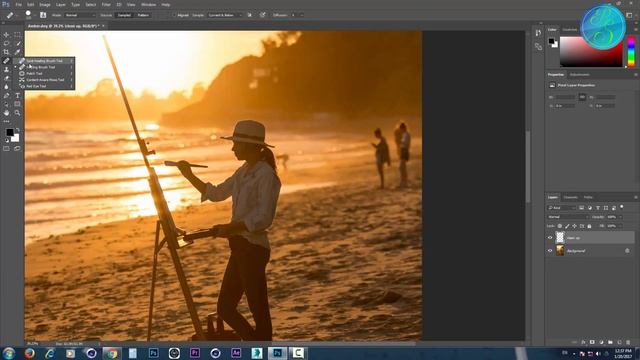Click the layer style fx icon
640x360 pixels.
[x=583, y=342]
